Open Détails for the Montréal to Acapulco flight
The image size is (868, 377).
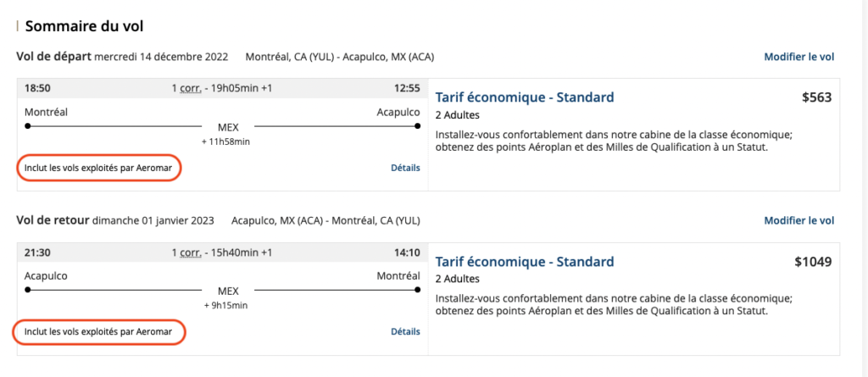(x=405, y=168)
